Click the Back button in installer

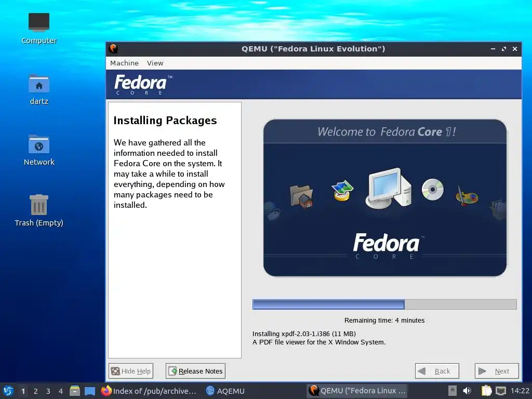437,371
